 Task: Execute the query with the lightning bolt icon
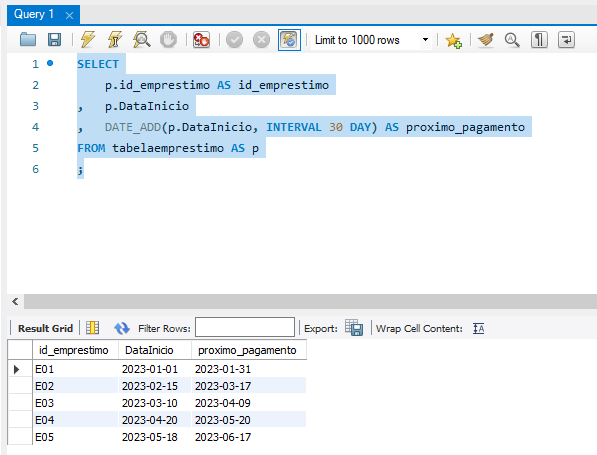(88, 40)
